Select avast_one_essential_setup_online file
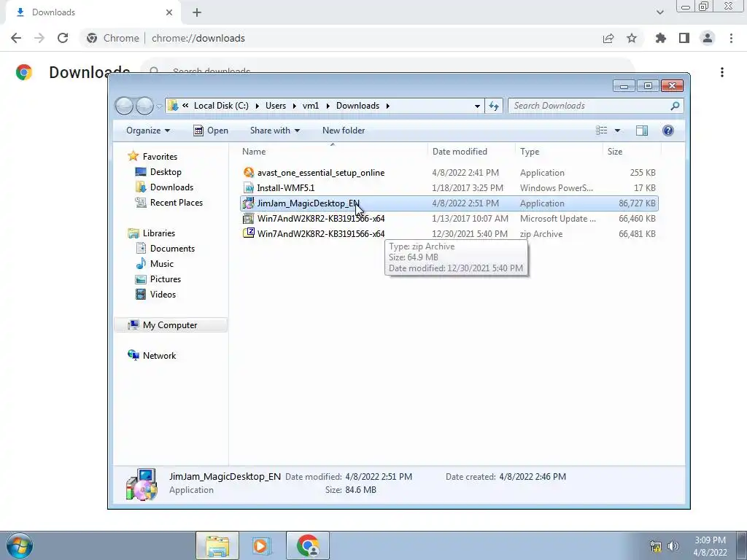The height and width of the screenshot is (560, 747). (x=449, y=172)
